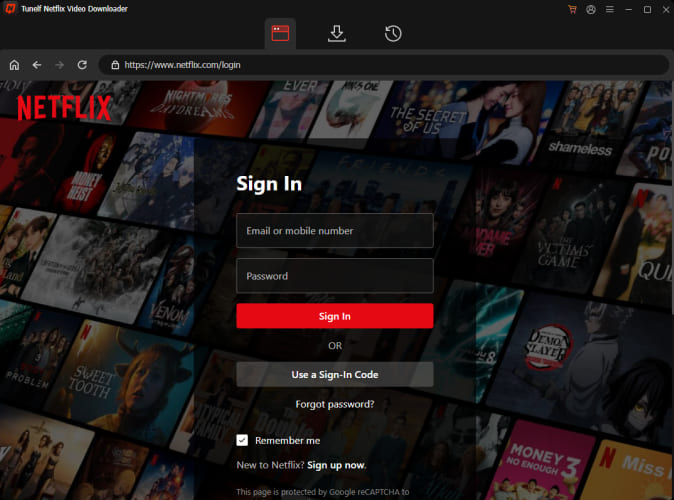Follow the Forgot password? link
The height and width of the screenshot is (500, 674).
[334, 404]
